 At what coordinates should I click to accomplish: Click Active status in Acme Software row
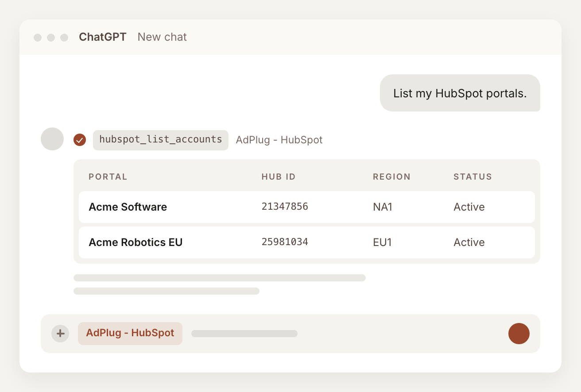coord(469,207)
